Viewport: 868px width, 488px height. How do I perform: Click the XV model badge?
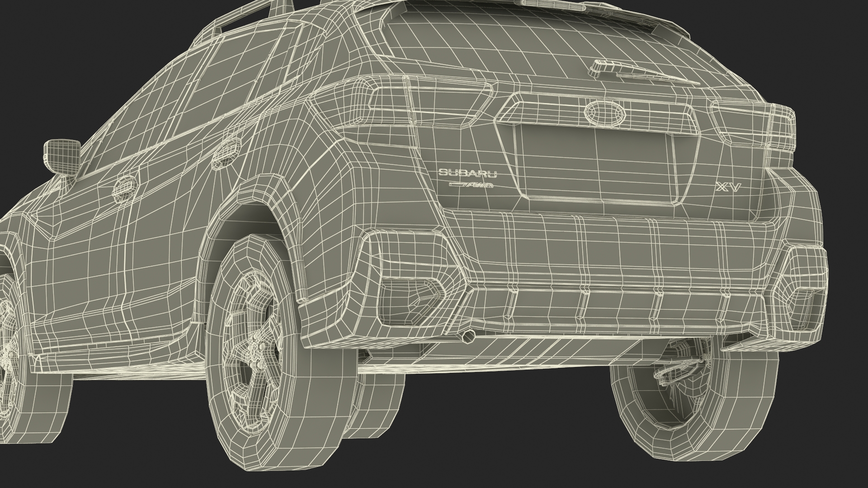pyautogui.click(x=727, y=188)
